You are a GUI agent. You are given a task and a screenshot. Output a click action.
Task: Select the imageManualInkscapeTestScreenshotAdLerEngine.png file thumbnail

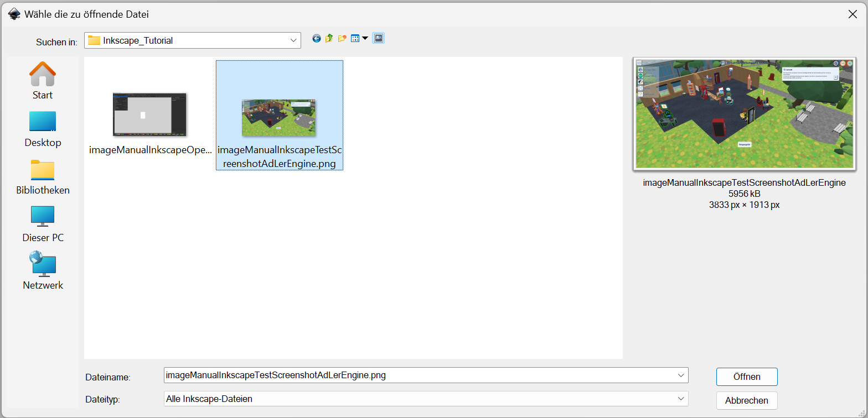pyautogui.click(x=279, y=118)
